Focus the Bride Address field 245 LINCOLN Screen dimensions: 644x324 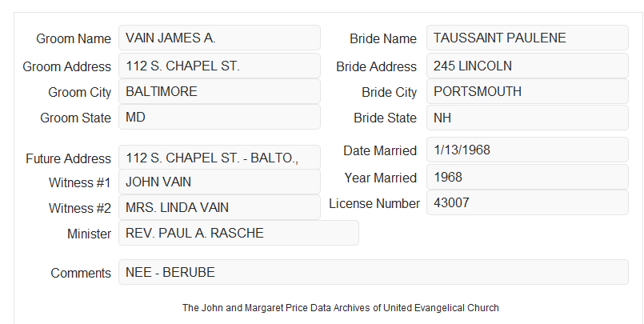tap(527, 66)
